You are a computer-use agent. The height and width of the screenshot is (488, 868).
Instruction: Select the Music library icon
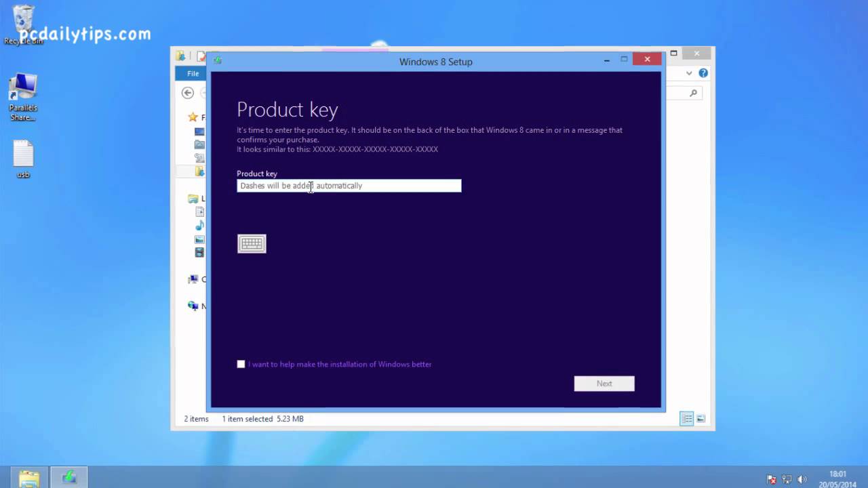tap(199, 226)
